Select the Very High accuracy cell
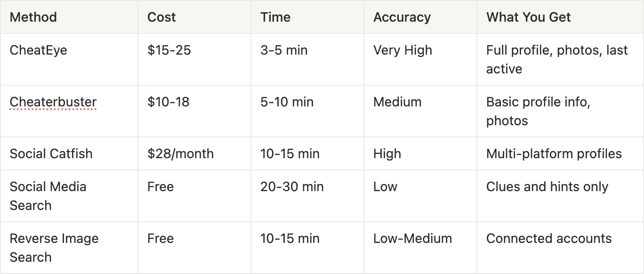644x274 pixels. coord(402,50)
